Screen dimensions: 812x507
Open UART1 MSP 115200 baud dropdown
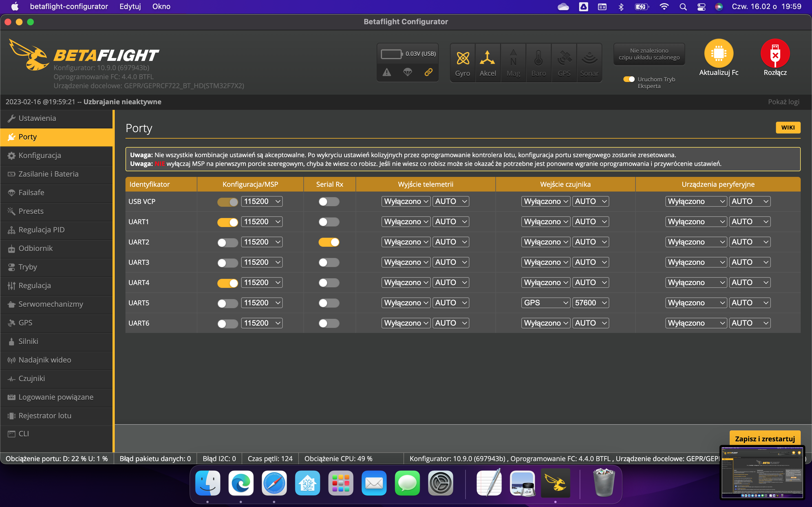[x=262, y=222]
